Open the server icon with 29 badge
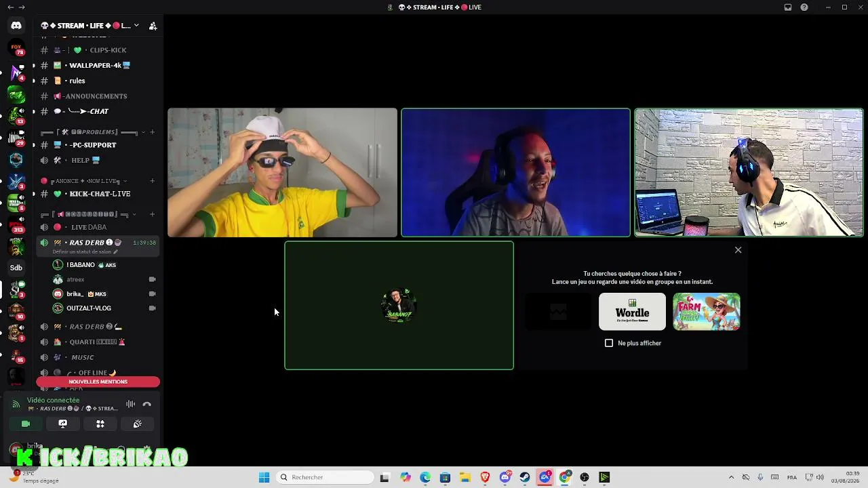Image resolution: width=868 pixels, height=488 pixels. tap(16, 138)
